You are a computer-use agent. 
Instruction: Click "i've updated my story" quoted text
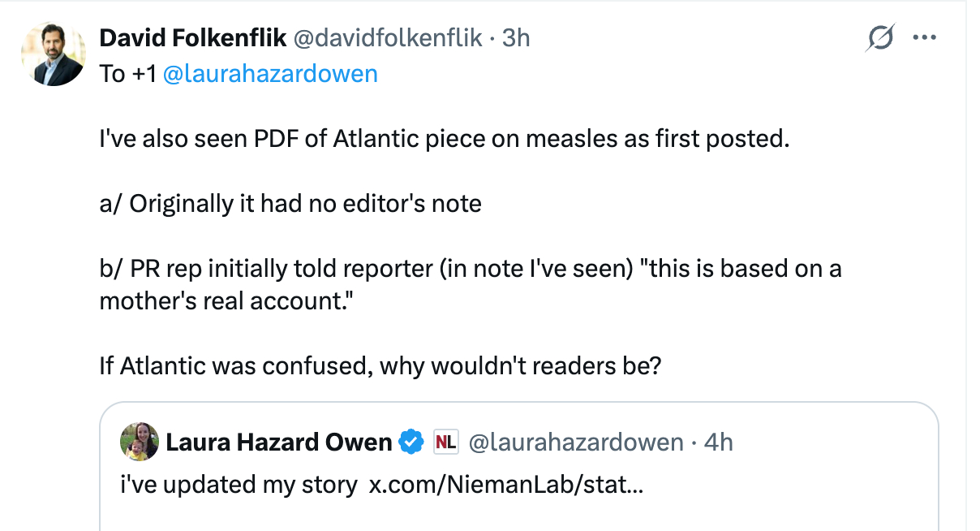coord(239,485)
